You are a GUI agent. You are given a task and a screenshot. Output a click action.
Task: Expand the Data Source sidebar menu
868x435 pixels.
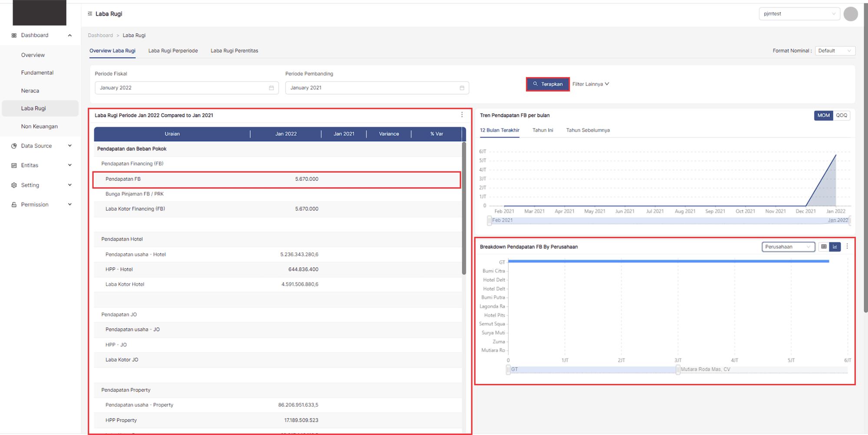point(41,146)
